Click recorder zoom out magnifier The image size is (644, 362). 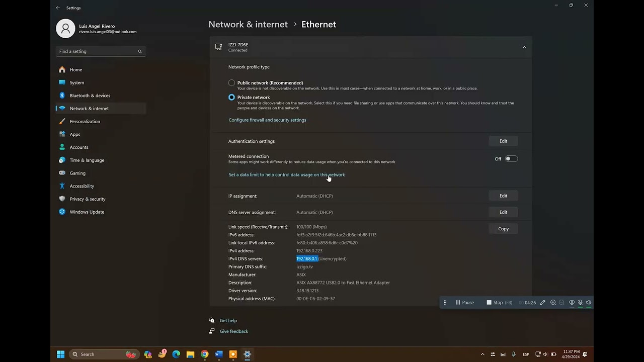[x=561, y=303]
